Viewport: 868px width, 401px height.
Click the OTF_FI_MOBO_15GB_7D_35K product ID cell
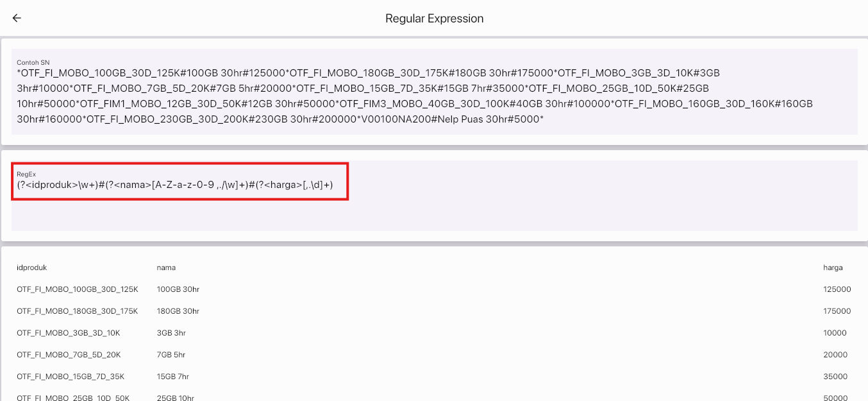[71, 377]
